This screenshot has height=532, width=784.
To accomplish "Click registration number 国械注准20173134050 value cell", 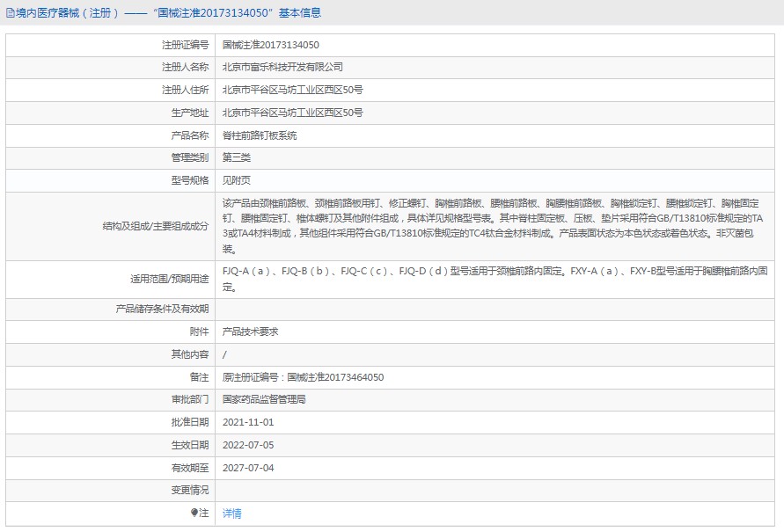I will (x=270, y=44).
